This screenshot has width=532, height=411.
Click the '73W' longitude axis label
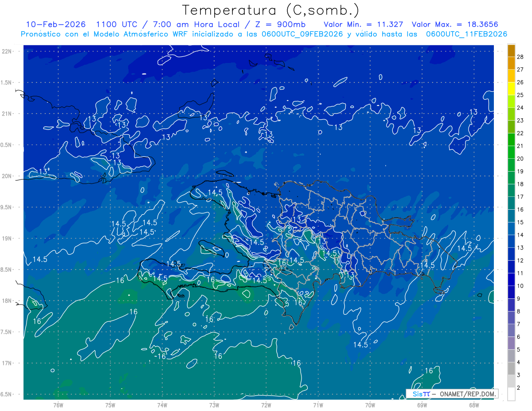click(214, 405)
